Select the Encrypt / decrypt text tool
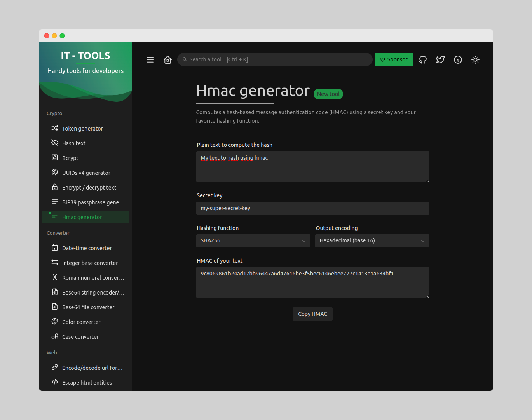 89,187
